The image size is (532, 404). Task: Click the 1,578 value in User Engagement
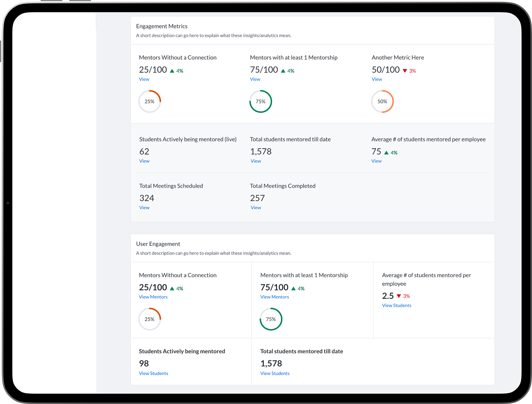click(x=271, y=364)
